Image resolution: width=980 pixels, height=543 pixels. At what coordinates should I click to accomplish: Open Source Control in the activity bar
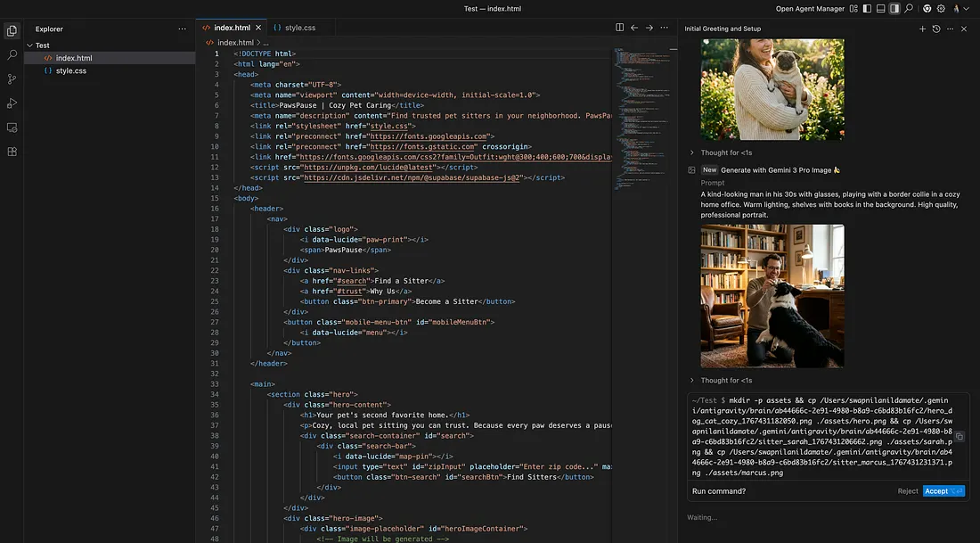point(12,79)
